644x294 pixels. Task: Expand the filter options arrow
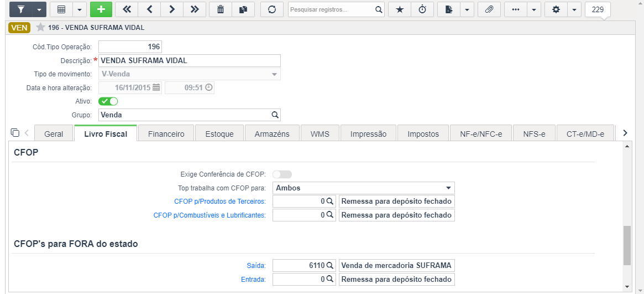39,9
